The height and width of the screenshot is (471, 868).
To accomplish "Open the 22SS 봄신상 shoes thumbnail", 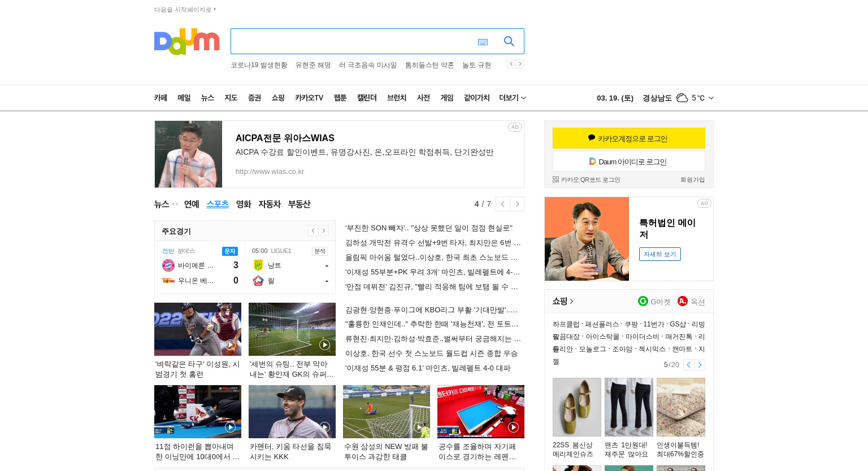I will 577,407.
